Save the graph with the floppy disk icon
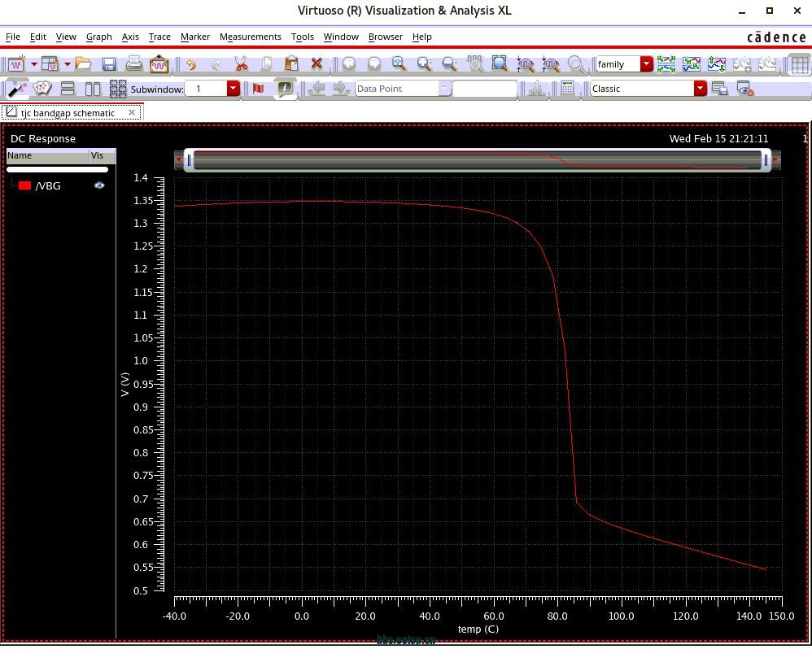Viewport: 812px width, 649px height. (x=109, y=64)
